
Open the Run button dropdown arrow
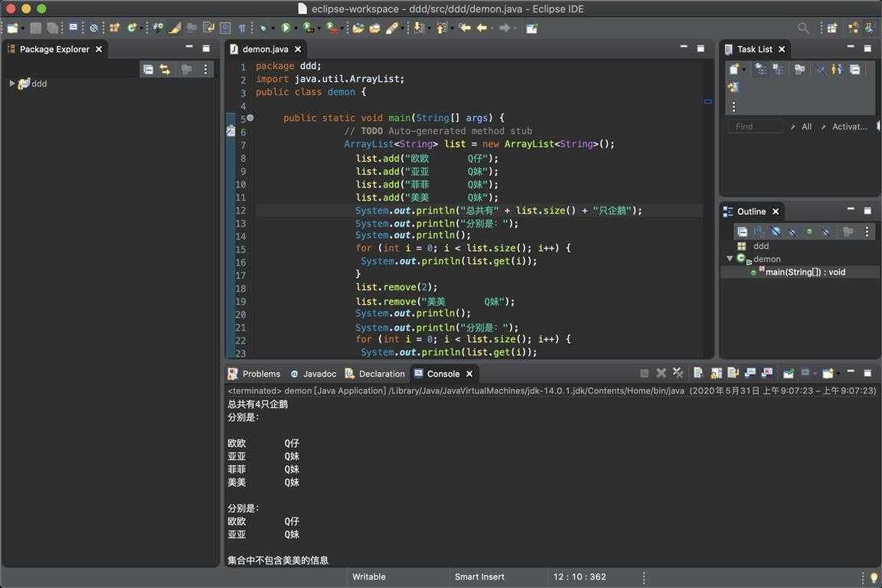(x=296, y=28)
